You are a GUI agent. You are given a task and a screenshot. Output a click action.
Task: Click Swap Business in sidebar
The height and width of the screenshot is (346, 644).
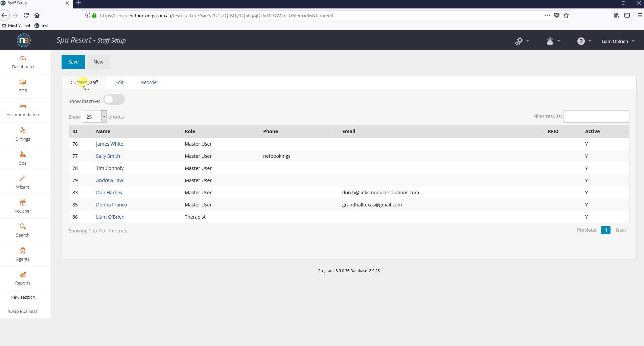click(x=23, y=312)
